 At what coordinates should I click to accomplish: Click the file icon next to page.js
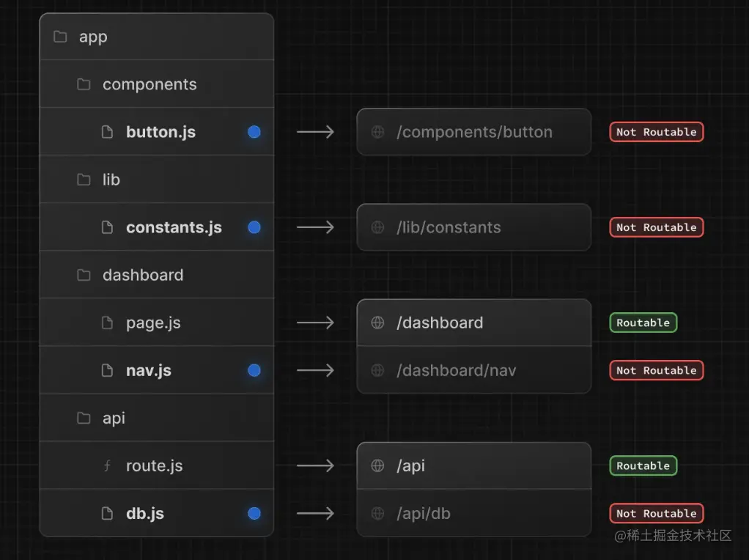[108, 323]
